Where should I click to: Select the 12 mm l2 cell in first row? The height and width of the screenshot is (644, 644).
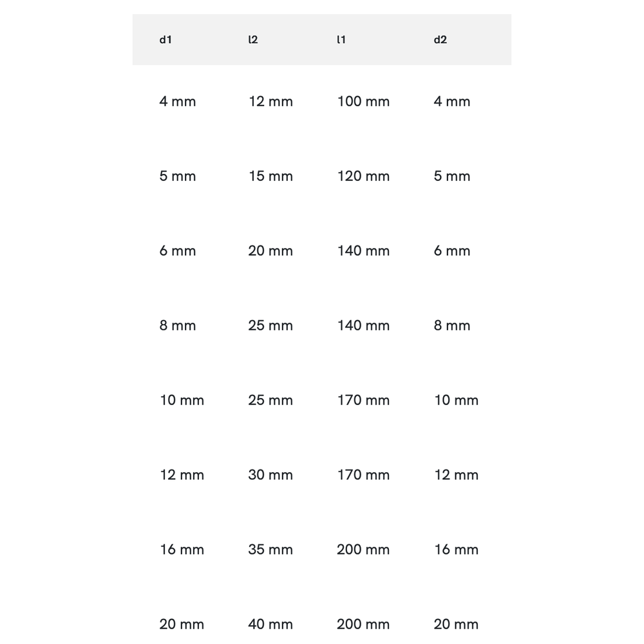pos(270,102)
